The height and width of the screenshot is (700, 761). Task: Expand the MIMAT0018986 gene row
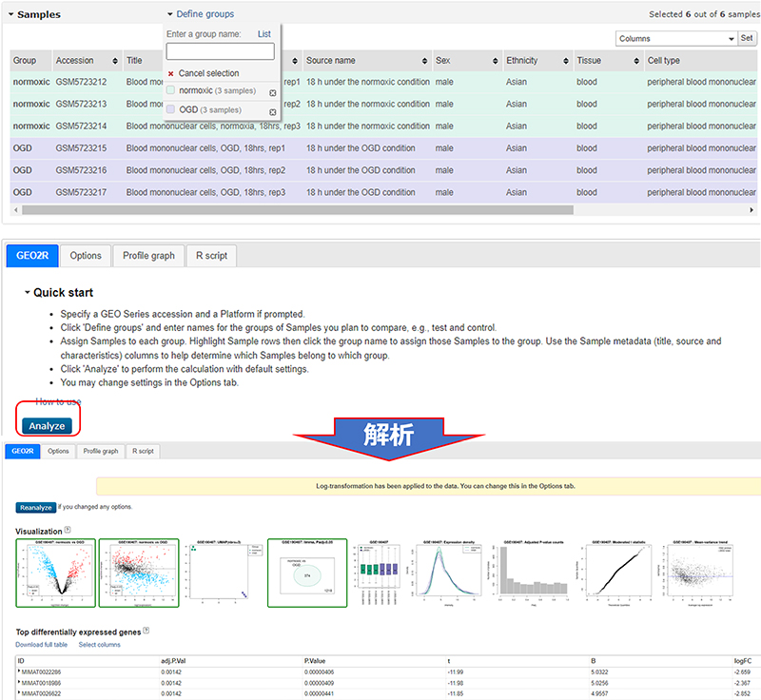pyautogui.click(x=19, y=683)
